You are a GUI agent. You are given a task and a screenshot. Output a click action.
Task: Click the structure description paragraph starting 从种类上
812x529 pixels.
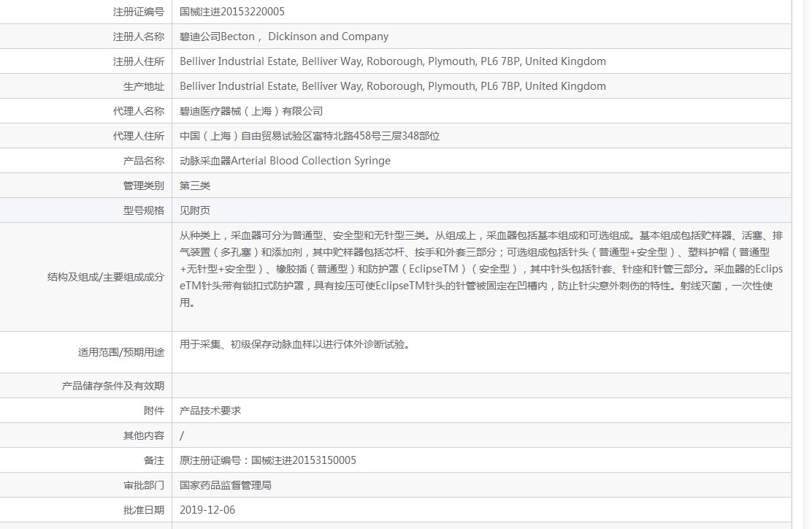[x=481, y=269]
